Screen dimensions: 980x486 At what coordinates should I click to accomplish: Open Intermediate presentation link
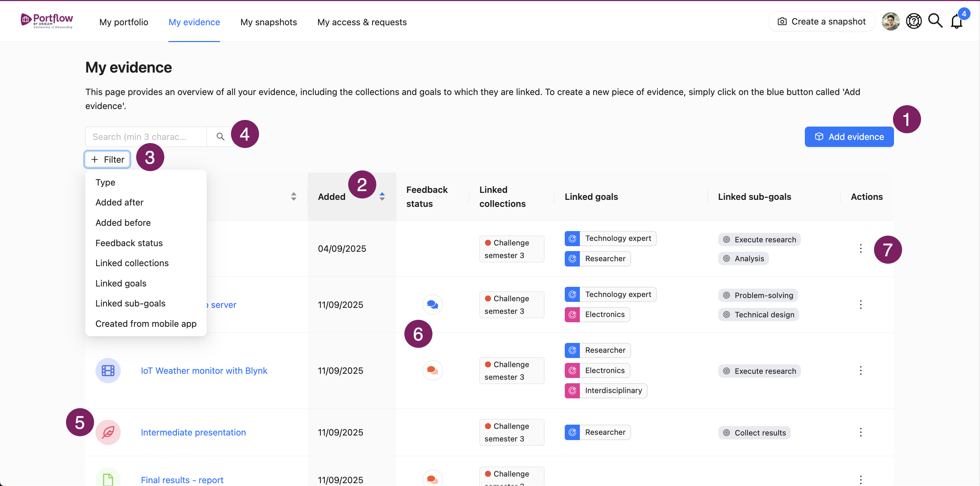pyautogui.click(x=193, y=432)
